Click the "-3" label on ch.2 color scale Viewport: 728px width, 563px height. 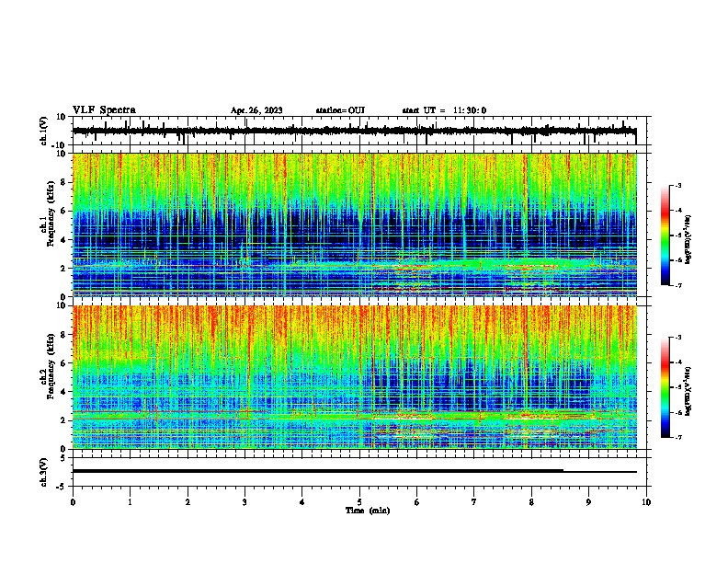point(677,338)
